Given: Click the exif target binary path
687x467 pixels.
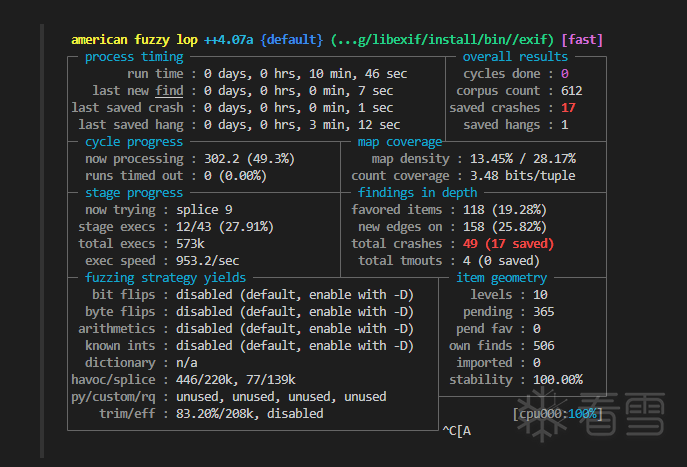Looking at the screenshot, I should click(x=441, y=40).
